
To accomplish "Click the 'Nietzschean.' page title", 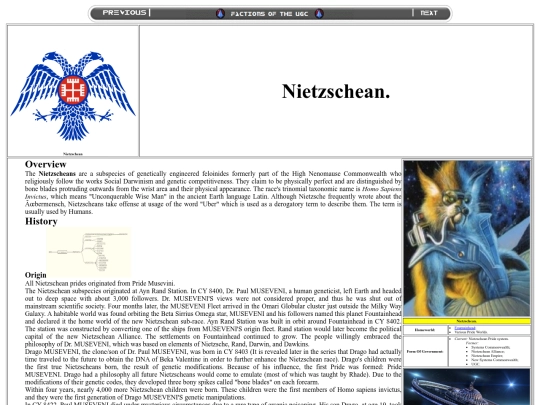I will pyautogui.click(x=336, y=92).
